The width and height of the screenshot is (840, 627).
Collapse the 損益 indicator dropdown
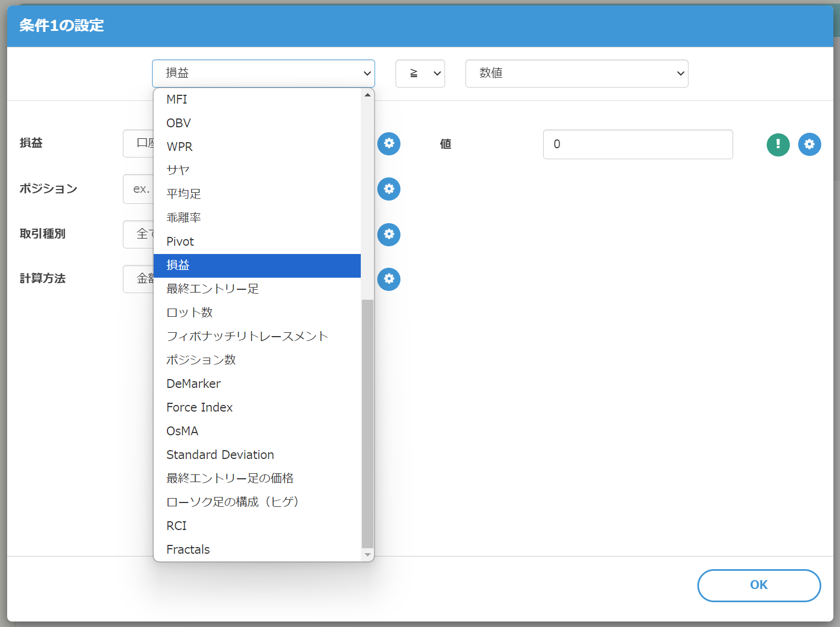tap(263, 73)
